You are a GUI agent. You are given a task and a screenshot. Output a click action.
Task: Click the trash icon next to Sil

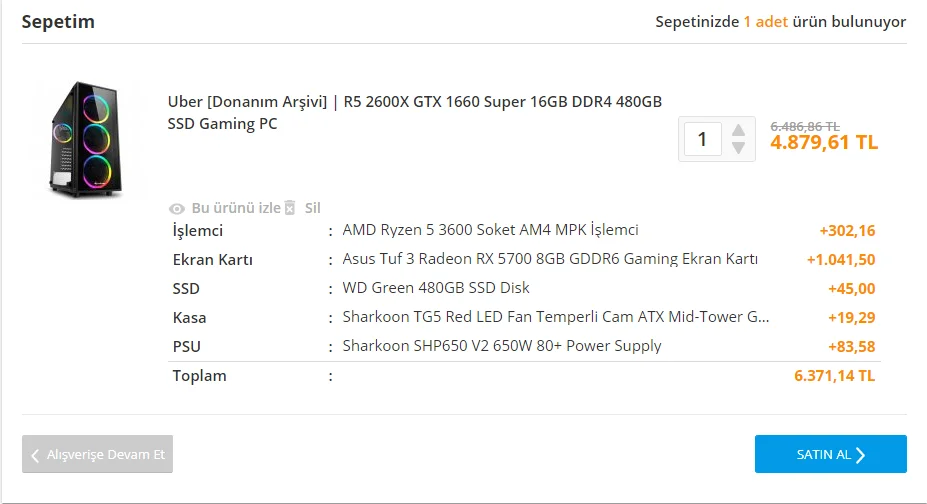(x=290, y=207)
